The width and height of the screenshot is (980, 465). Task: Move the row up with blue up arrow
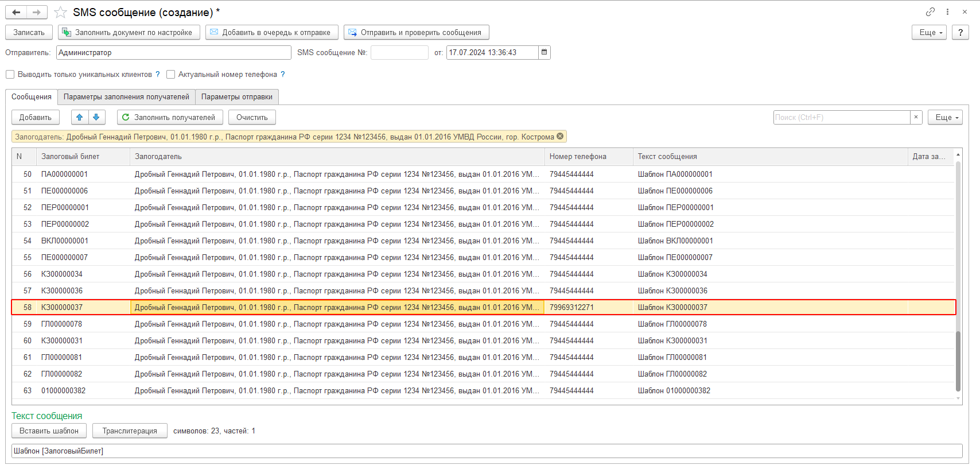pos(80,117)
